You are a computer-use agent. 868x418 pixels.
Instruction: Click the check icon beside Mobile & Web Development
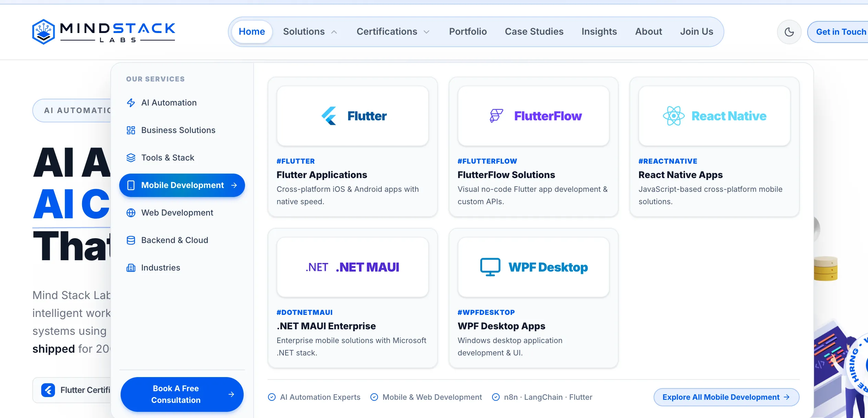tap(374, 397)
